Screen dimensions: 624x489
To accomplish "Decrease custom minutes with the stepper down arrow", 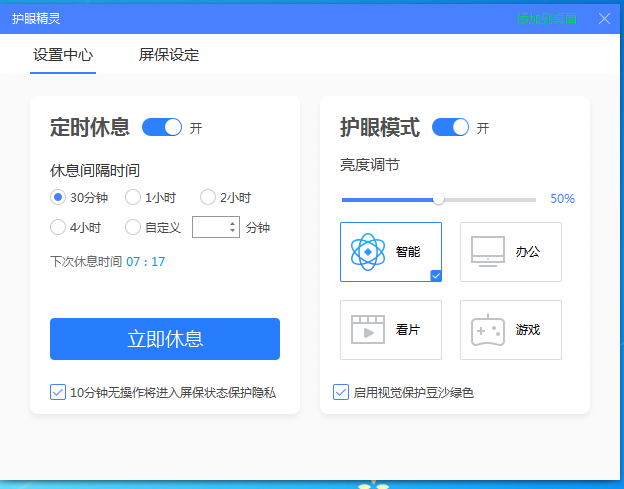I will tap(232, 230).
